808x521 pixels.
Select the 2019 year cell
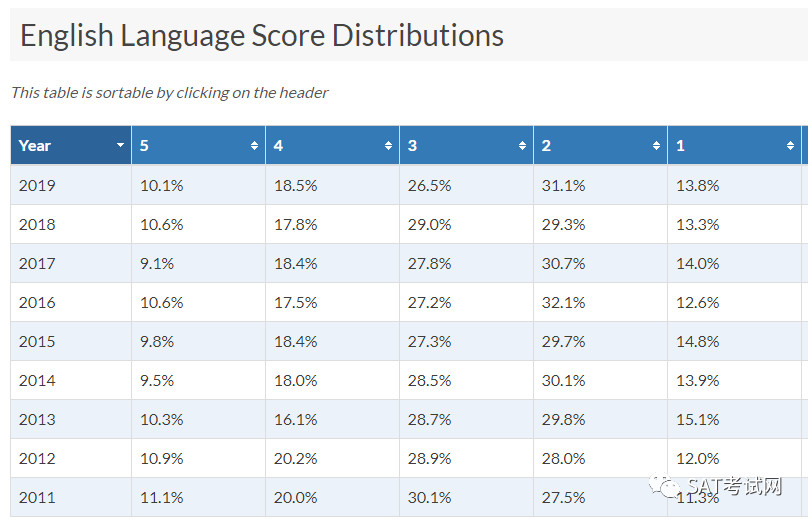(x=71, y=185)
